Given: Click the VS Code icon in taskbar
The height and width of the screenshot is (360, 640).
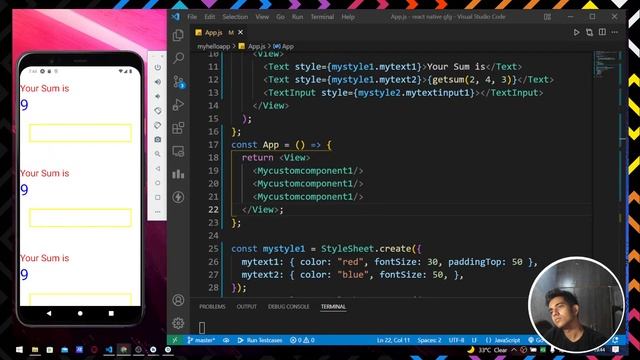Looking at the screenshot, I should pos(109,350).
